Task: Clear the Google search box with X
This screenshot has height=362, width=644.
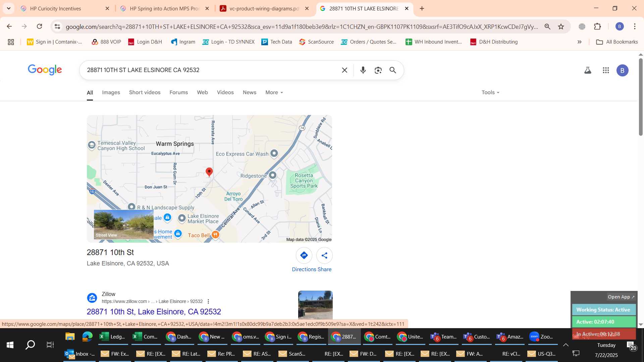Action: (x=344, y=70)
